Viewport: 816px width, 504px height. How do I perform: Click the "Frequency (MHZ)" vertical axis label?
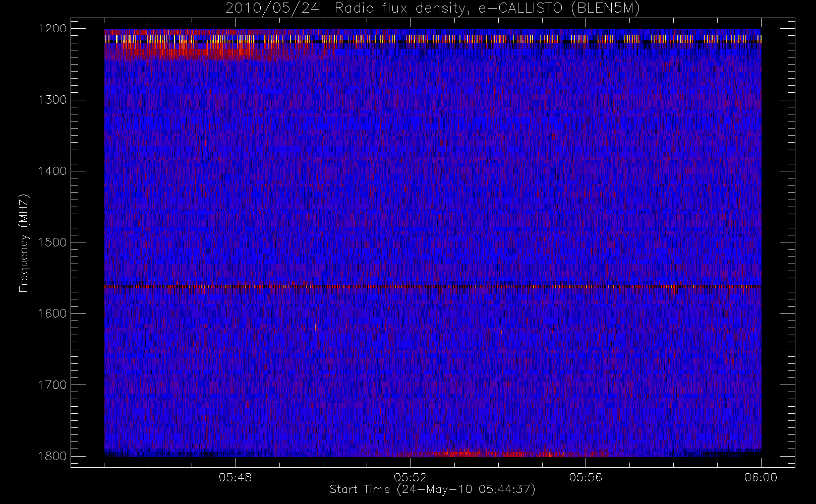(24, 243)
